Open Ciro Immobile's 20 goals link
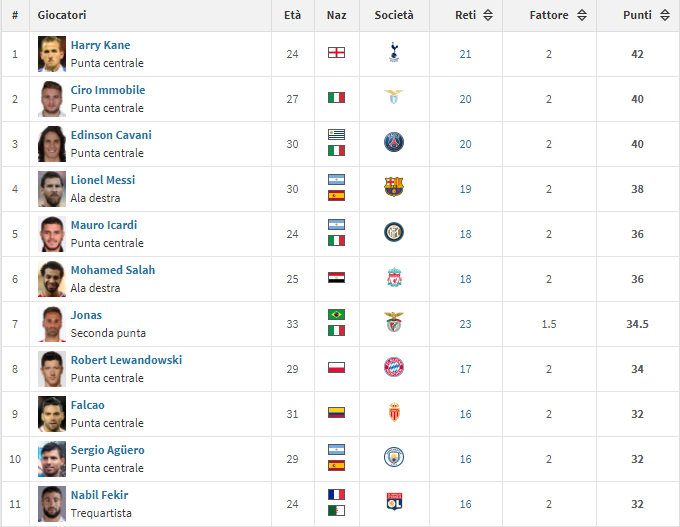 [465, 99]
